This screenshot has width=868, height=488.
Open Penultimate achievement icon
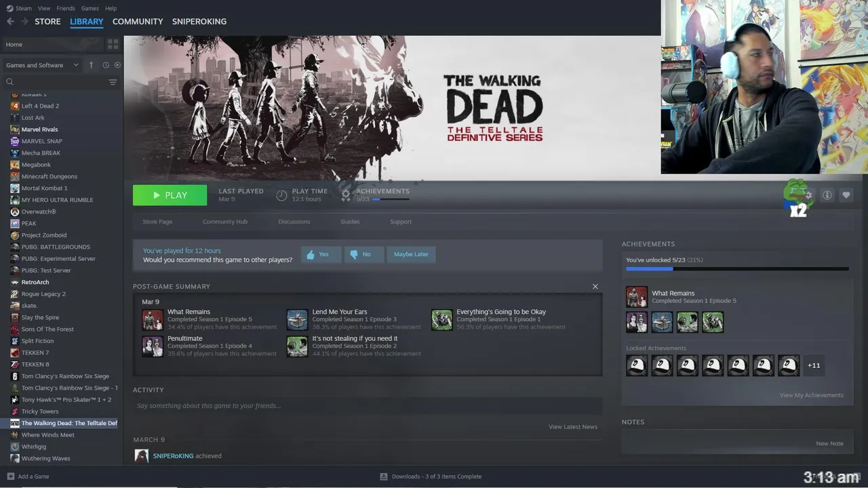(153, 346)
